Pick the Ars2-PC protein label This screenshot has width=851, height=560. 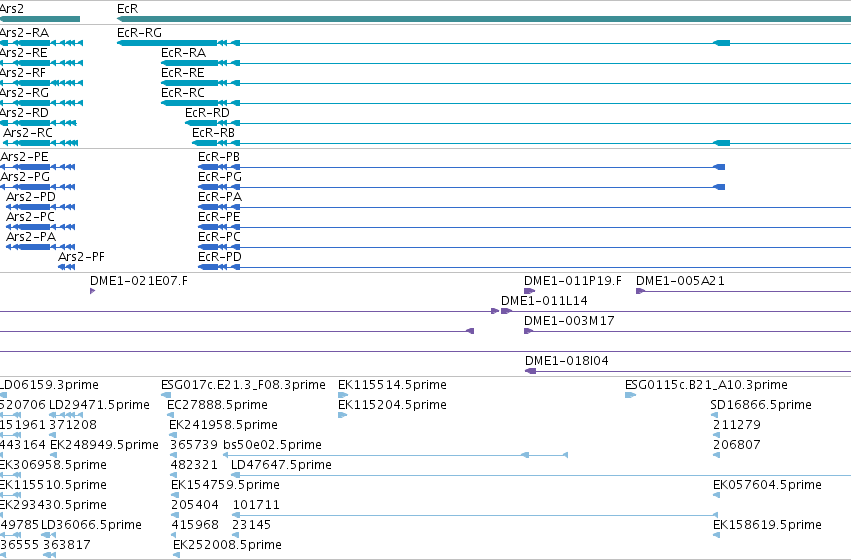[x=30, y=217]
